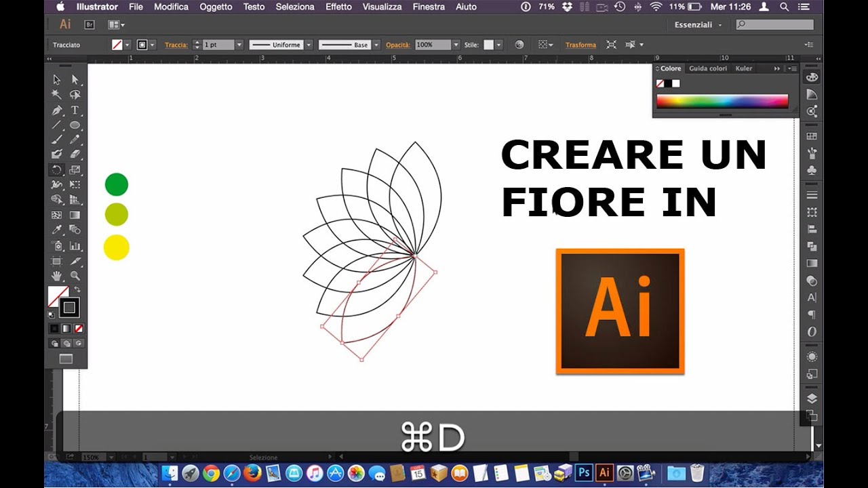Expand the stroke weight dropdown
This screenshot has width=868, height=488.
239,45
